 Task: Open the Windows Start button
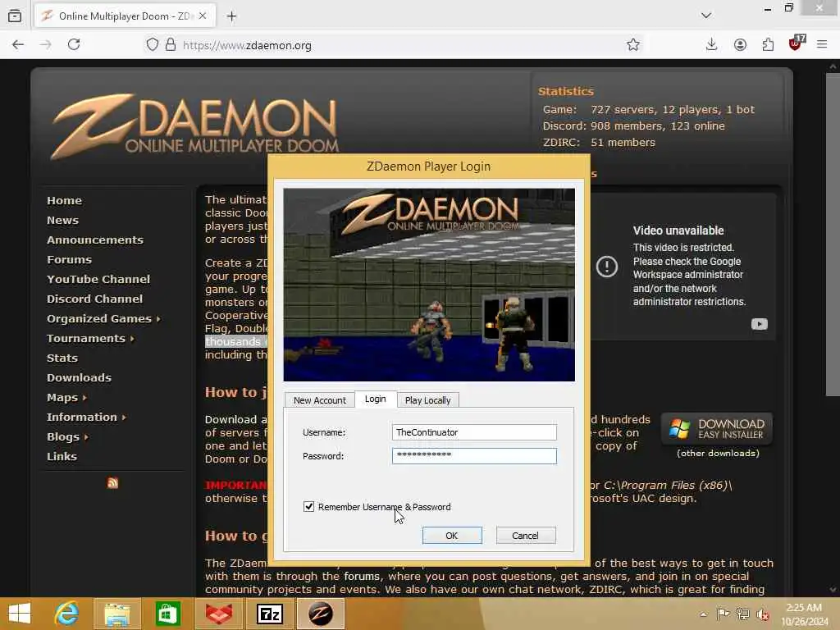20,614
